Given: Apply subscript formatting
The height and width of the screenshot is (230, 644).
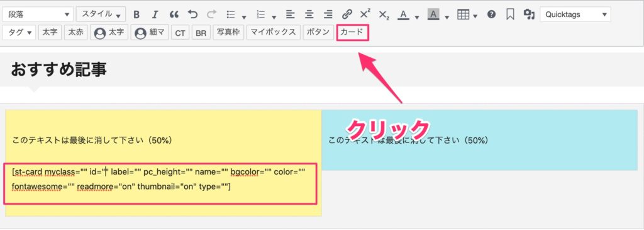Looking at the screenshot, I should click(384, 15).
